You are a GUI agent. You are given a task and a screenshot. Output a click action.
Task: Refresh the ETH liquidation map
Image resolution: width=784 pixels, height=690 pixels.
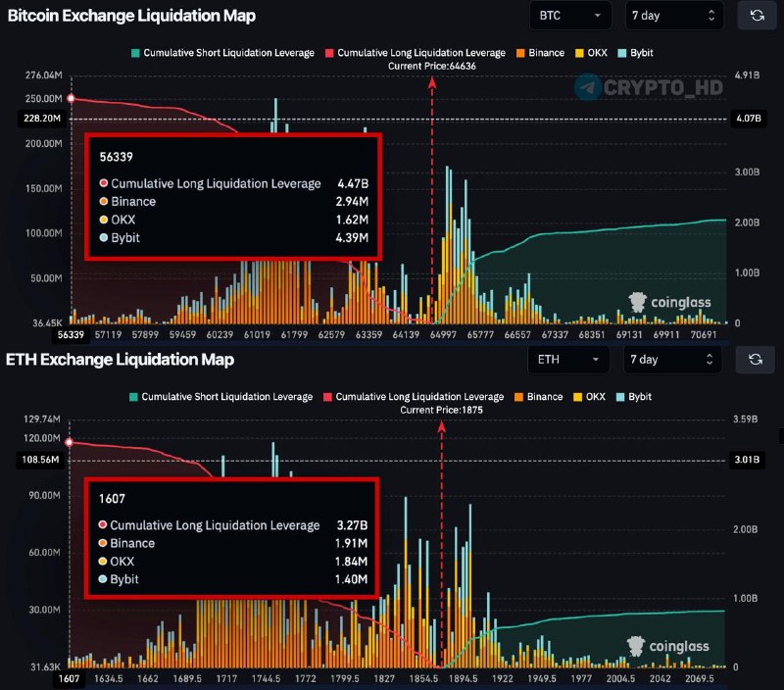755,360
